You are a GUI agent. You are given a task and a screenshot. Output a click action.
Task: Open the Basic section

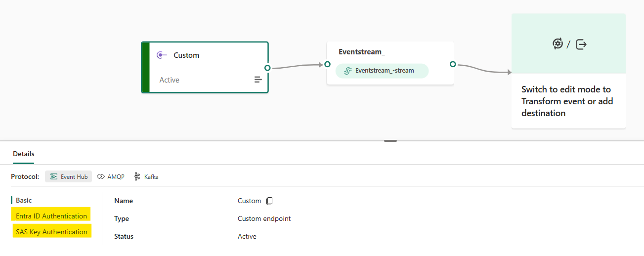[24, 200]
